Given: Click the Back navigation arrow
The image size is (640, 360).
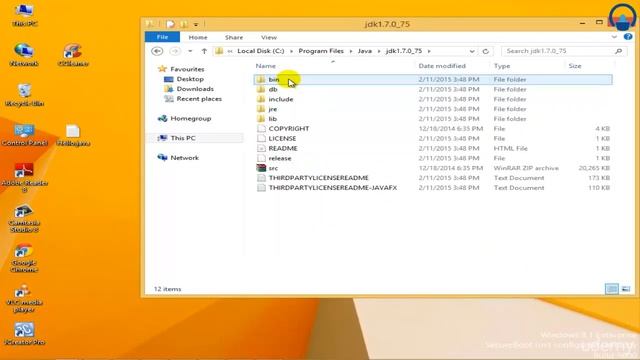Looking at the screenshot, I should point(157,51).
